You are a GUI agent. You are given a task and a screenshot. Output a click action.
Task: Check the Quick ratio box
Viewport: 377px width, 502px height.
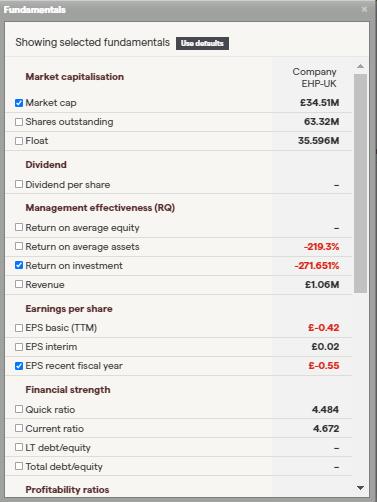(19, 409)
